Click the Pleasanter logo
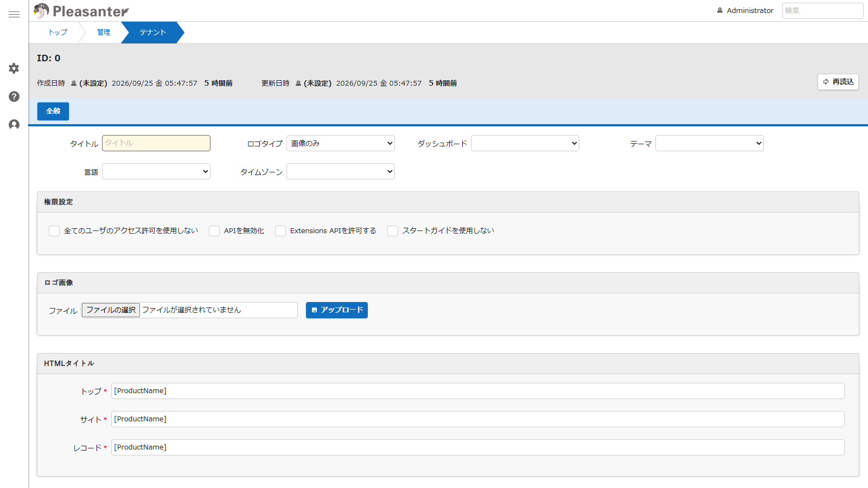Viewport: 868px width, 488px height. 81,11
